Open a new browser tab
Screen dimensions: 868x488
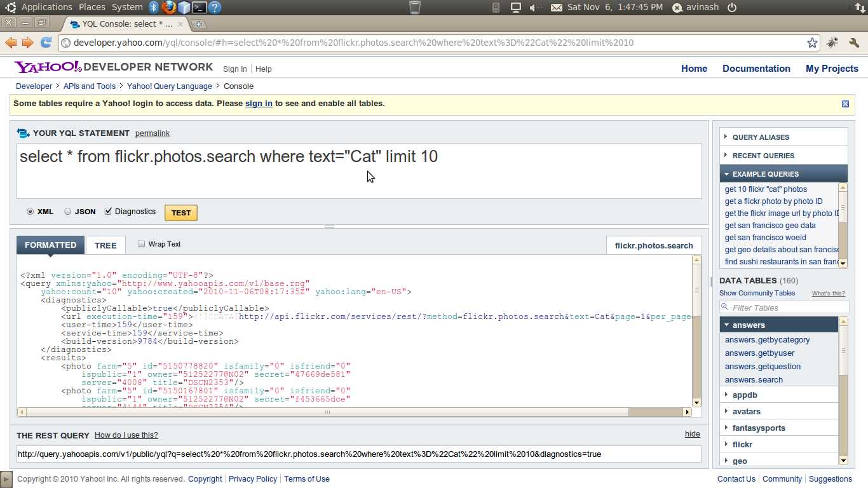tap(199, 24)
